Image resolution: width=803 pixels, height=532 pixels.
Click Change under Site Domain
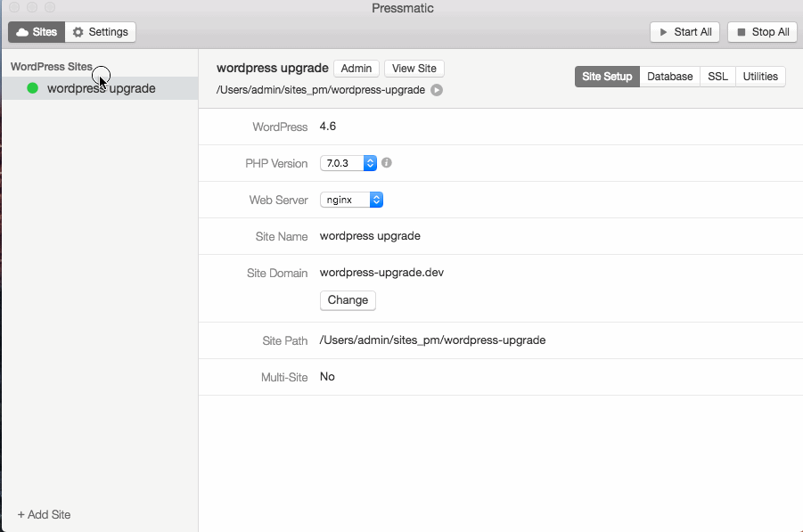[348, 300]
